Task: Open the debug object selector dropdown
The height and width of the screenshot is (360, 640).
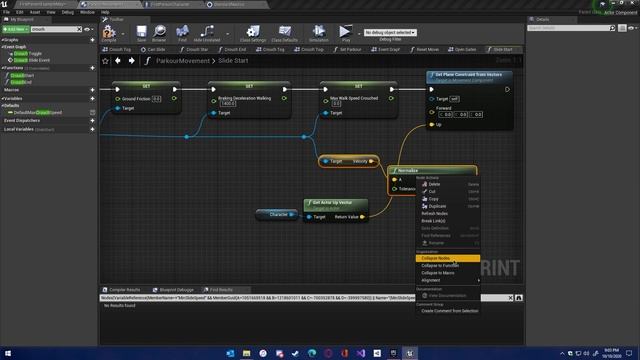Action: (x=390, y=32)
